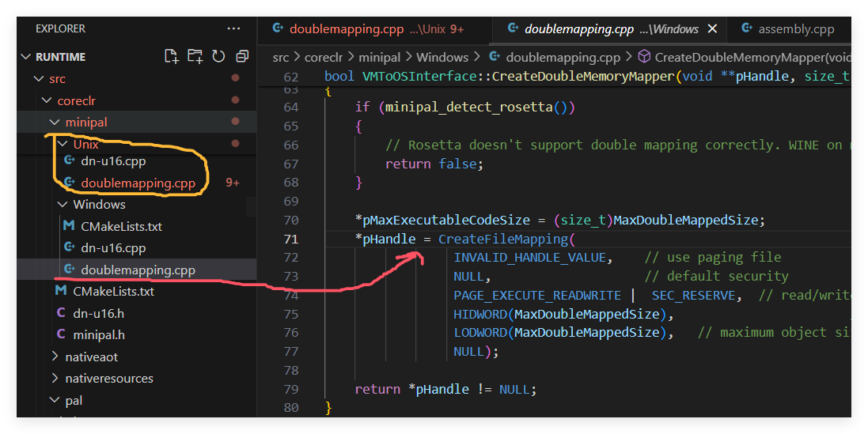Collapse the Unix folder
Screen dimensions: 868x434
(63, 144)
